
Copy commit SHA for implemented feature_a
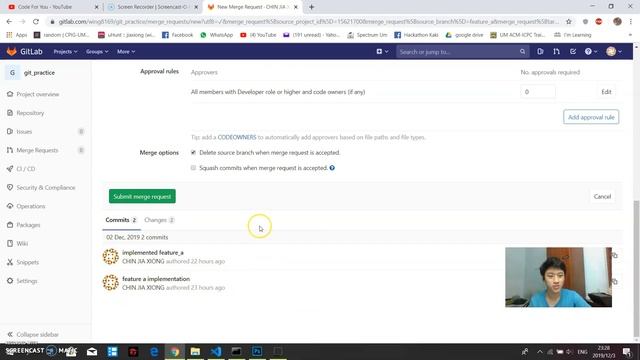point(614,256)
